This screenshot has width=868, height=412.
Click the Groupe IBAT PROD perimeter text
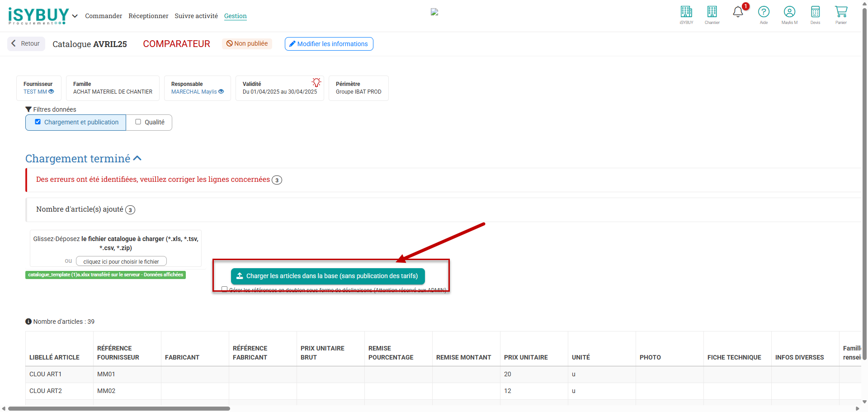(x=359, y=92)
